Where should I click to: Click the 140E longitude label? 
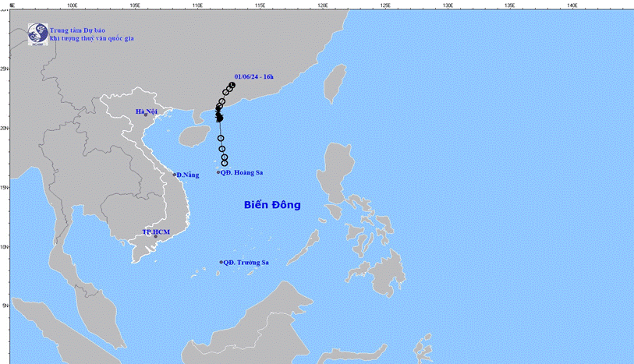(572, 5)
